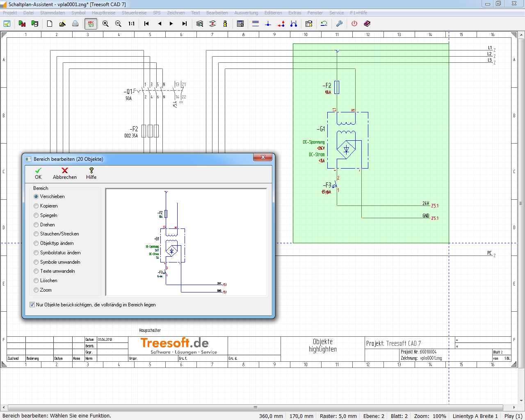525x420 pixels.
Task: Uncheck 'Nur Objekte berücksichtigen' checkbox
Action: tap(32, 305)
